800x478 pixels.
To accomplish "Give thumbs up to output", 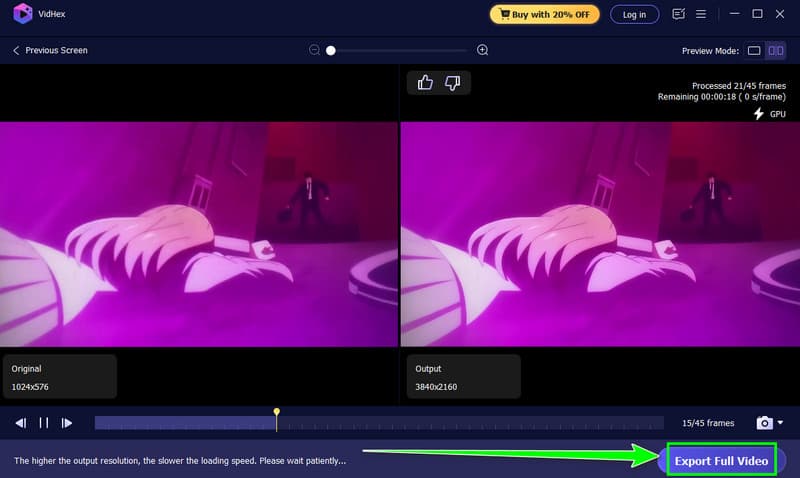I will click(425, 83).
